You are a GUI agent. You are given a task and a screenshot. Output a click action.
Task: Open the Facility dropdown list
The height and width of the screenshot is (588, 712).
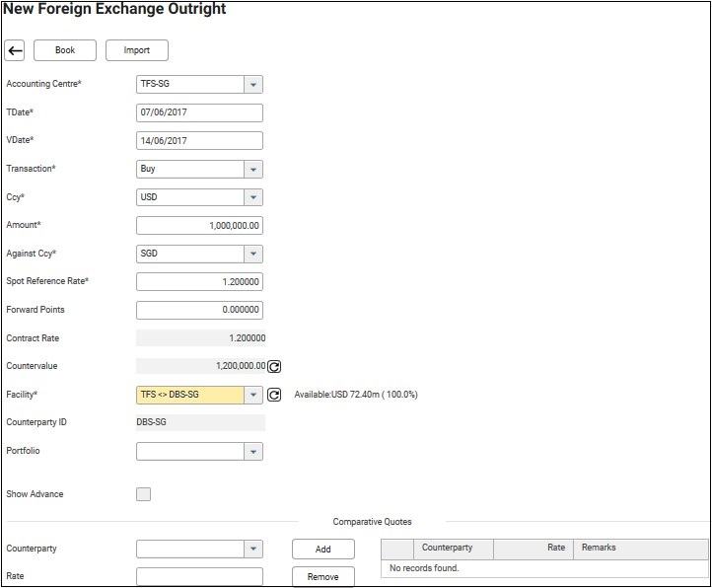point(253,395)
